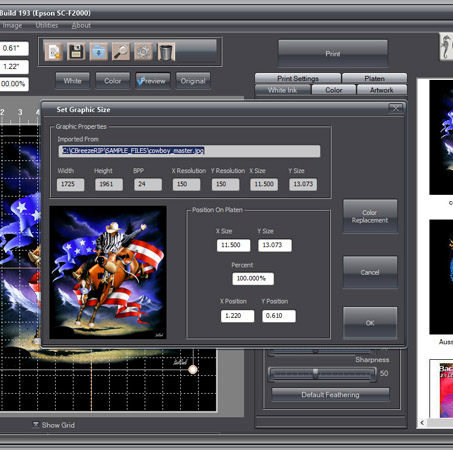The width and height of the screenshot is (453, 450).
Task: Click the magnifying glass zoom icon
Action: click(121, 52)
